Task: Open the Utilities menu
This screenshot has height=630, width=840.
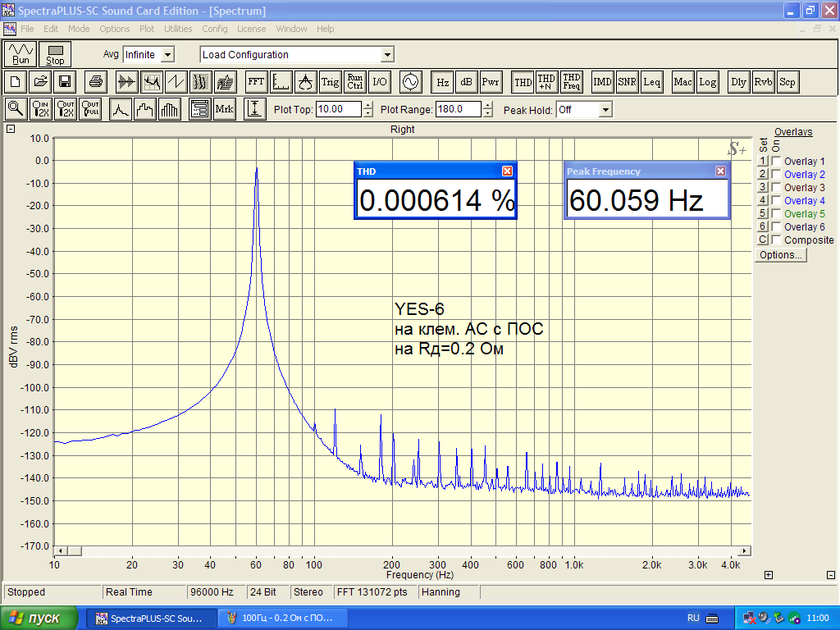Action: 178,29
